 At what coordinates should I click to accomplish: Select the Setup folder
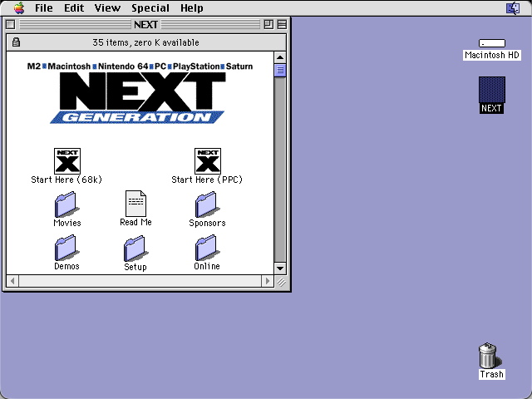[135, 249]
